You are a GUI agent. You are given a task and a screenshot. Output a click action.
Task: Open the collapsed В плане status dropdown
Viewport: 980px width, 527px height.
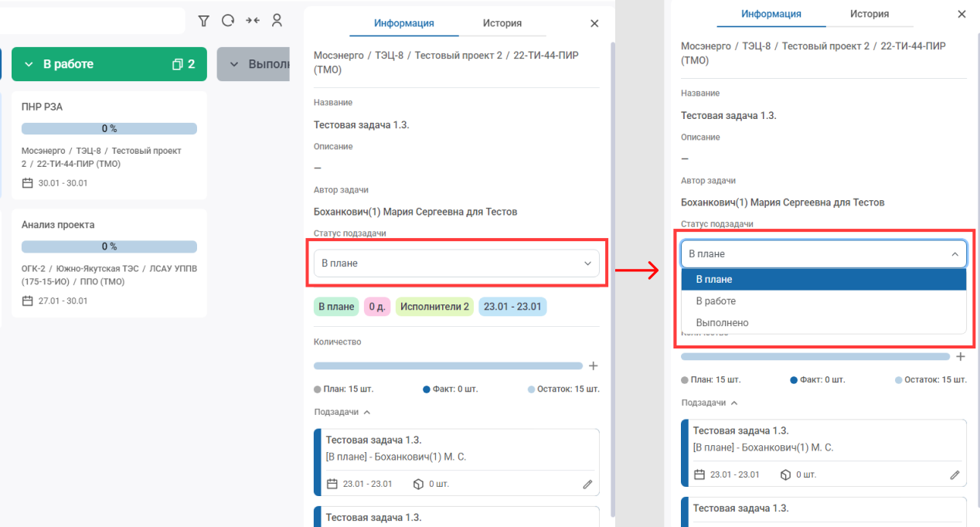(x=456, y=263)
